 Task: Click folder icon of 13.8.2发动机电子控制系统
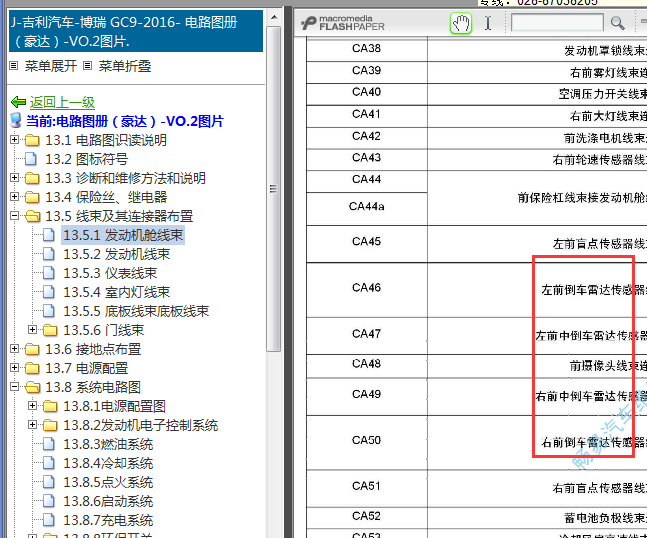pos(50,425)
